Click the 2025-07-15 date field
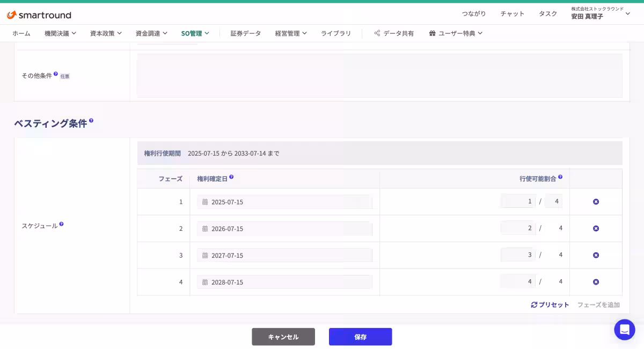 pos(284,202)
